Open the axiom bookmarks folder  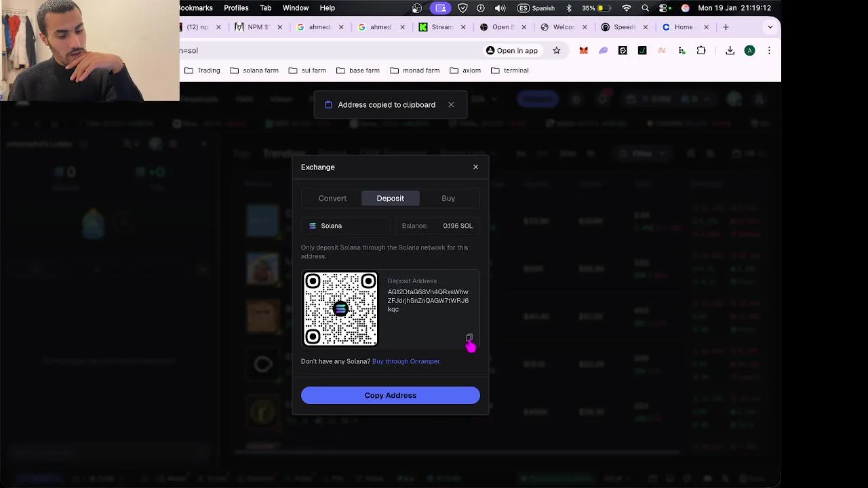[x=465, y=70]
